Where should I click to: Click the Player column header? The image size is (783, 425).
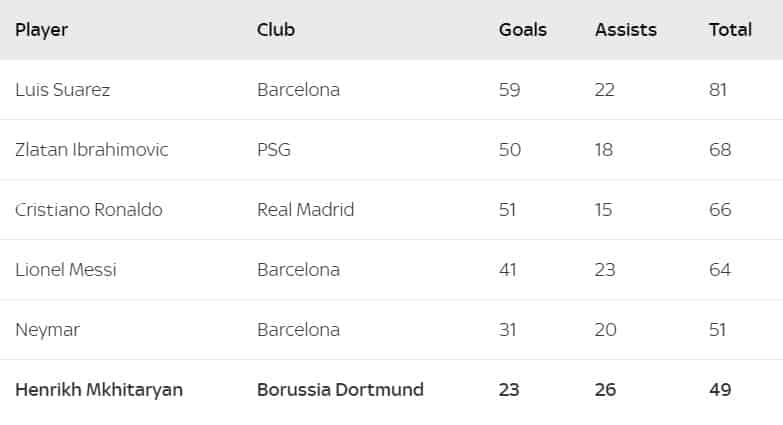(x=41, y=30)
